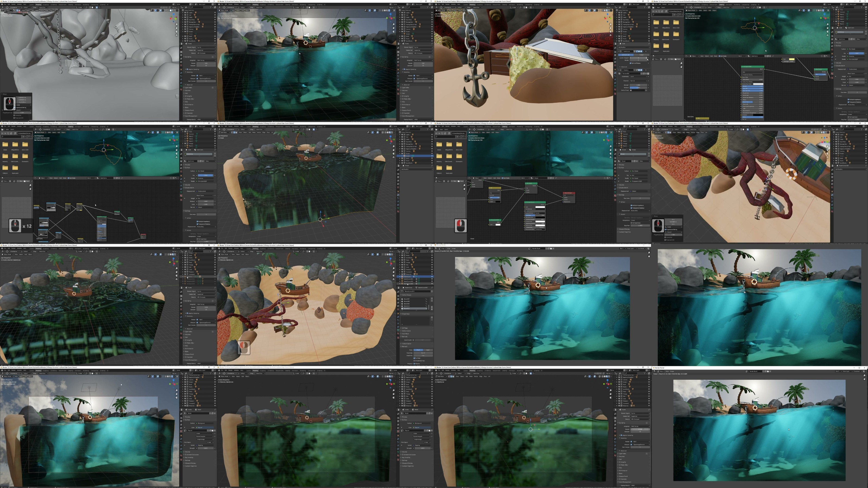
Task: Open Node menu in top-right shader editor
Action: point(716,56)
